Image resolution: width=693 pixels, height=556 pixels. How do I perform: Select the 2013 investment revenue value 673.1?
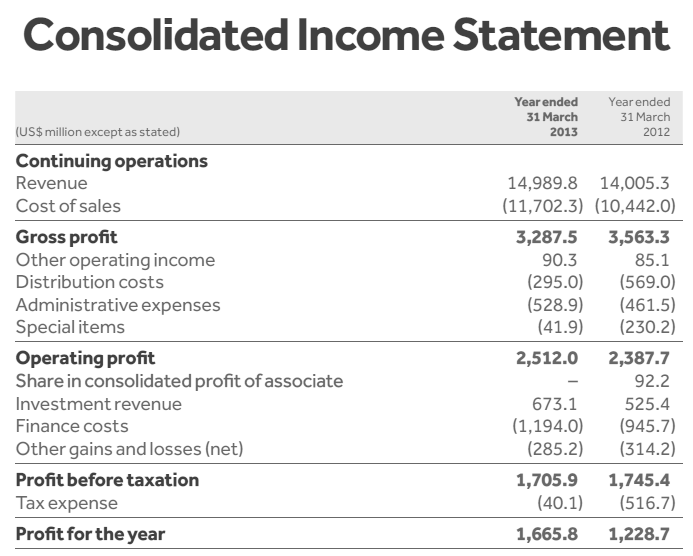click(558, 404)
